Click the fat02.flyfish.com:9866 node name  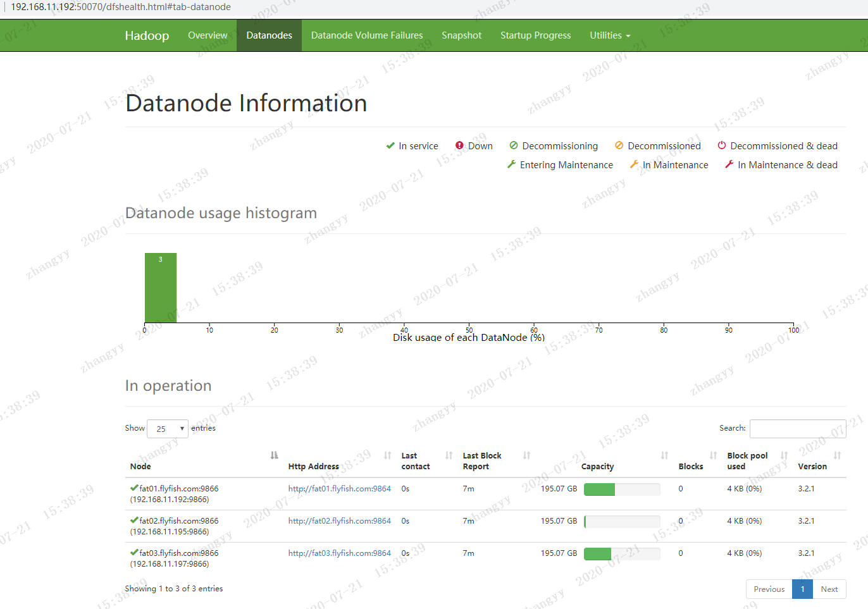click(x=179, y=520)
